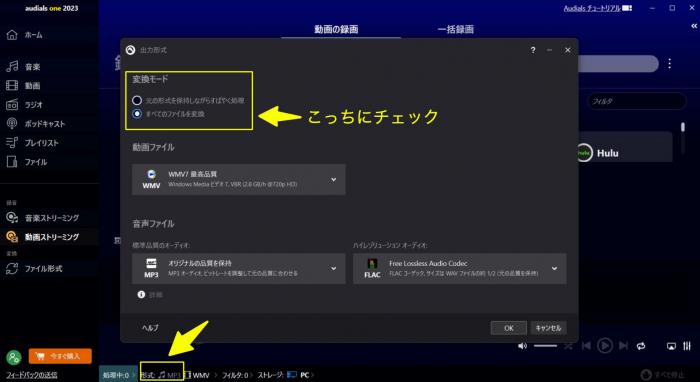Screen dimensions: 700x382
Task: Toggle repeat in the player
Action: pos(641,346)
